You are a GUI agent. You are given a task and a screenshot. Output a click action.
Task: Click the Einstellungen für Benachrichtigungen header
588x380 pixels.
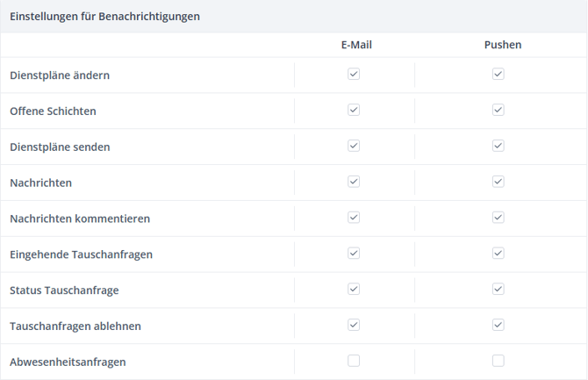(104, 17)
